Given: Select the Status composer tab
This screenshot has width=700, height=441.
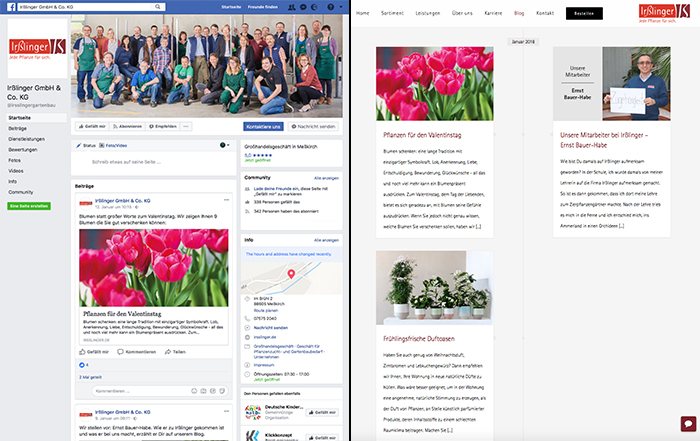Looking at the screenshot, I should [86, 146].
